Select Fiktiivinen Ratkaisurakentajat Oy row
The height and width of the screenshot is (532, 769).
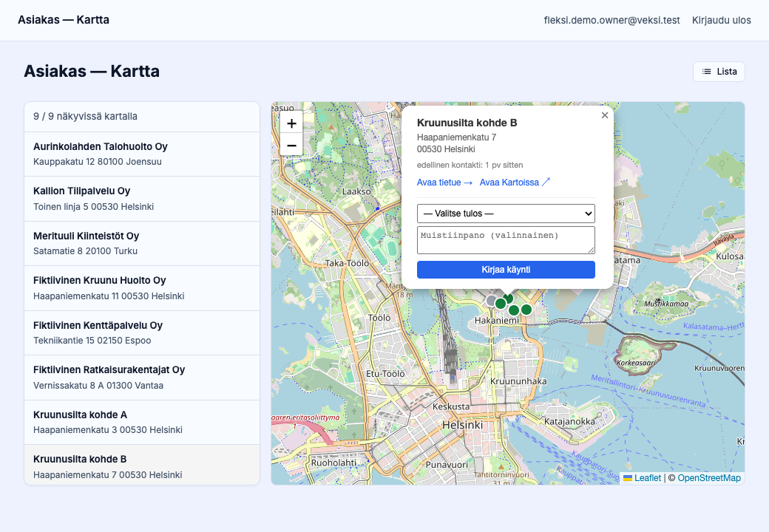(142, 377)
